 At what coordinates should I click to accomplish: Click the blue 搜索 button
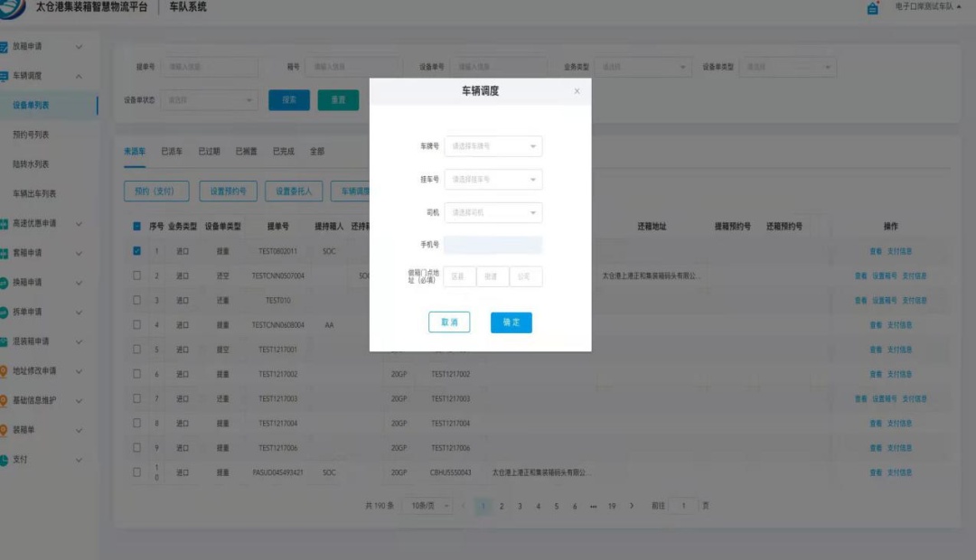289,100
